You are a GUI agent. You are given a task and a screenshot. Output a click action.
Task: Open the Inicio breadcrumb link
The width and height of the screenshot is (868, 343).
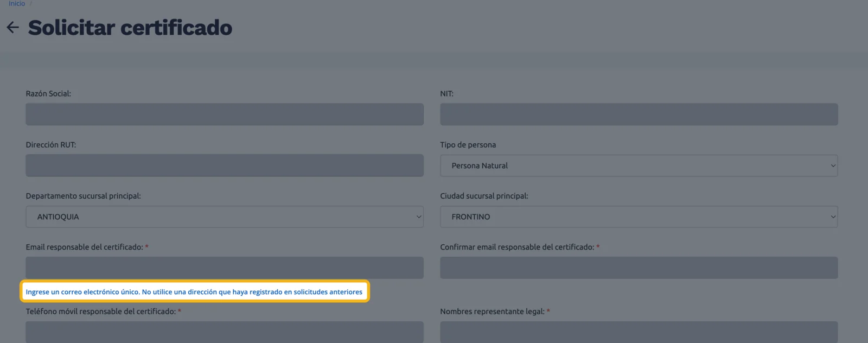[x=17, y=3]
